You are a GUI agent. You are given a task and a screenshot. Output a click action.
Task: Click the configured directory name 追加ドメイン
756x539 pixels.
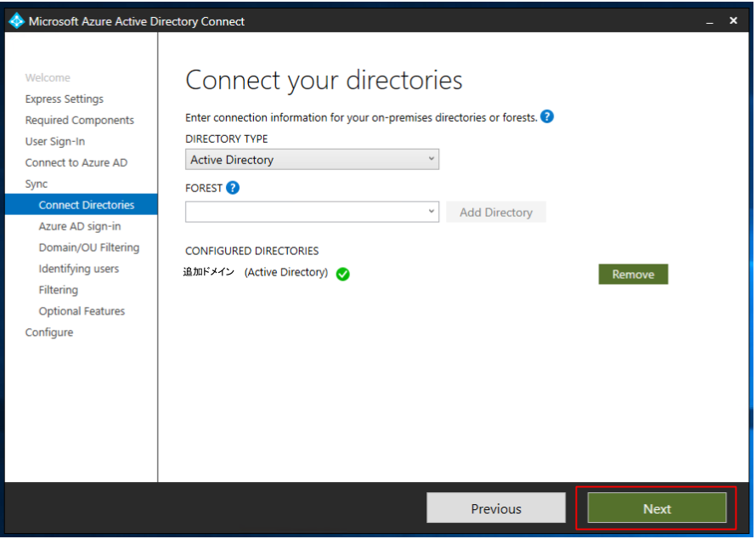[x=209, y=272]
